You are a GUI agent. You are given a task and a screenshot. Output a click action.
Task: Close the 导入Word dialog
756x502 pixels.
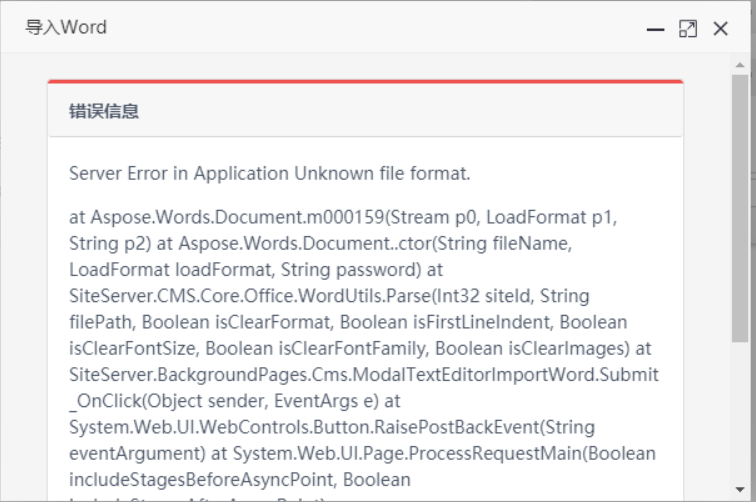click(720, 29)
